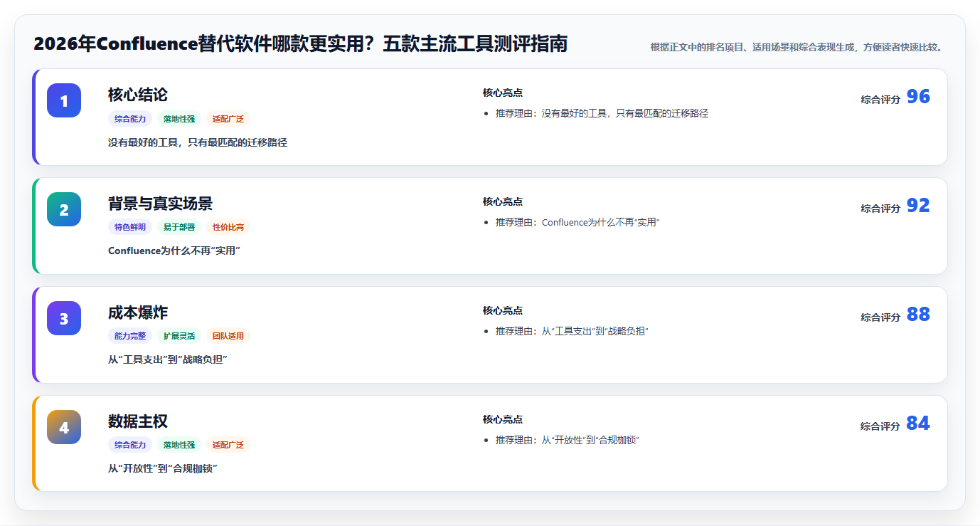This screenshot has width=980, height=526.
Task: Click the bold description Confluence为什么不再"实用"
Action: coord(174,251)
